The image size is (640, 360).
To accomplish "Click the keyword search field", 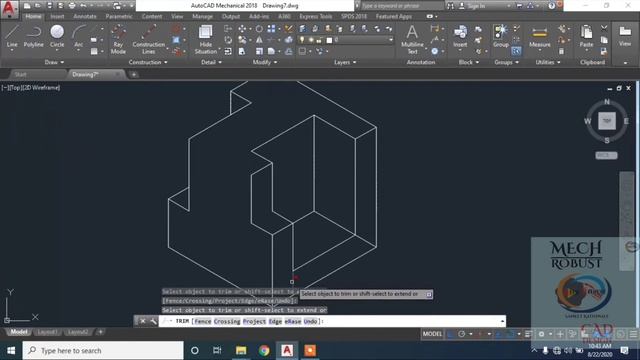I will [x=402, y=6].
